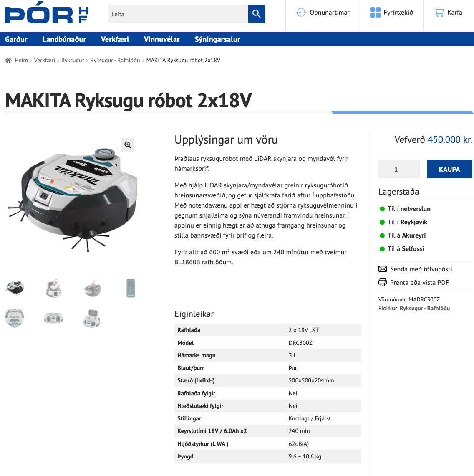
Task: Click the 'Rafhlaða fylgir' row label
Action: point(197,393)
